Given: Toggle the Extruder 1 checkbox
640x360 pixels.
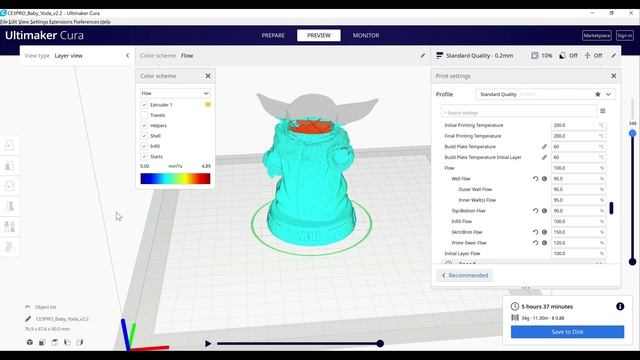Looking at the screenshot, I should [x=144, y=105].
